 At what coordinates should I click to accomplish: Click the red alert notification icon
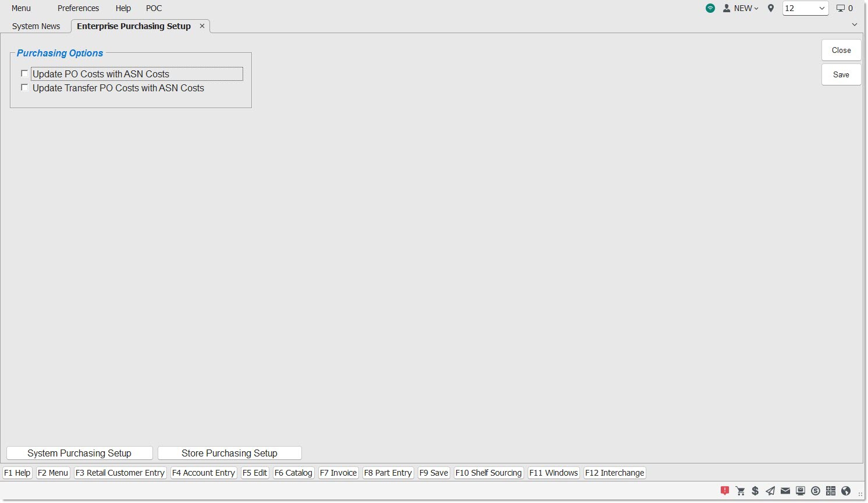point(725,491)
